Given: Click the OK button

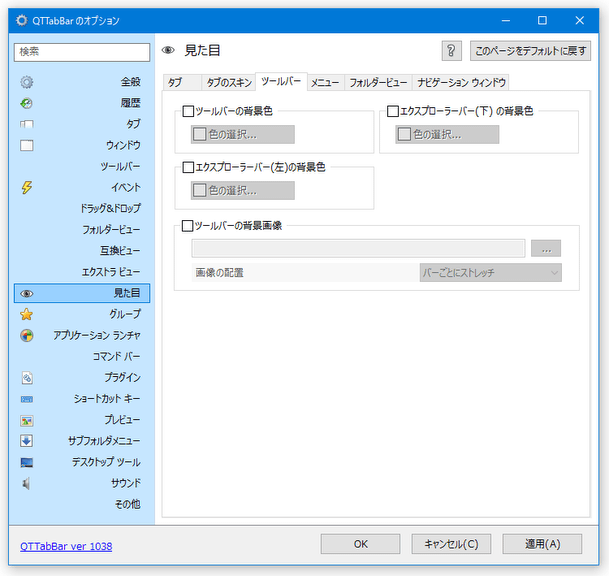Looking at the screenshot, I should click(360, 544).
